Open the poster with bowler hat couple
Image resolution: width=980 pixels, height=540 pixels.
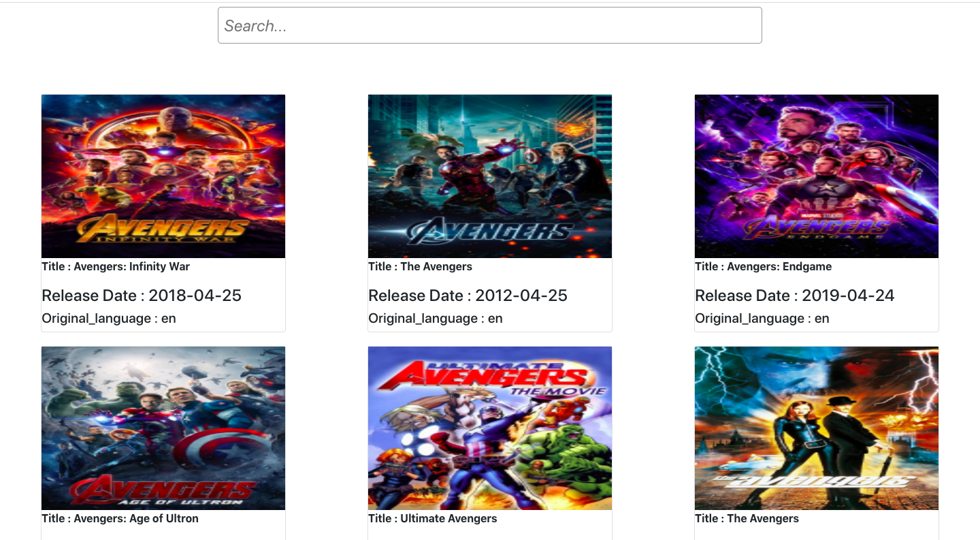point(817,428)
